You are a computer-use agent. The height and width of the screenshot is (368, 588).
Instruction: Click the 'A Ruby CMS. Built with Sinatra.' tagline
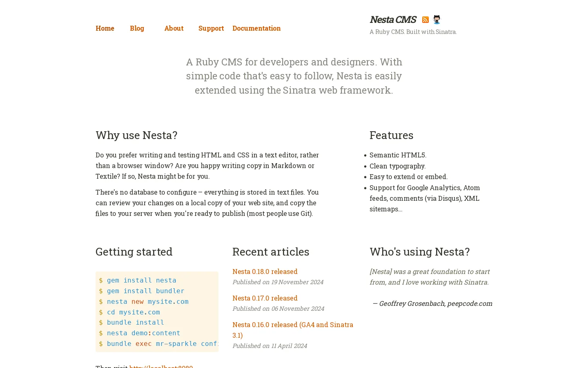coord(413,32)
